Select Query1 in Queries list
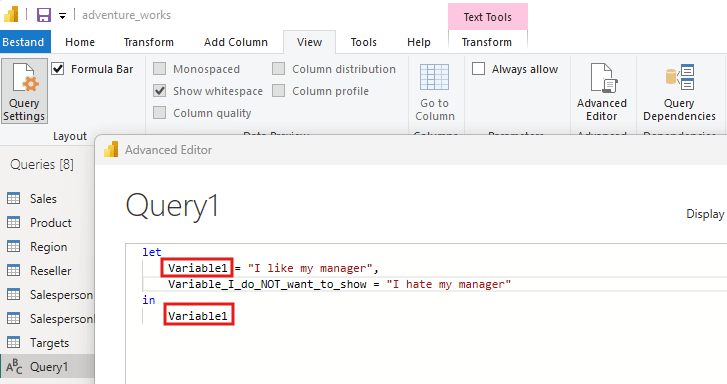Screen dimensions: 727x384 coord(48,367)
